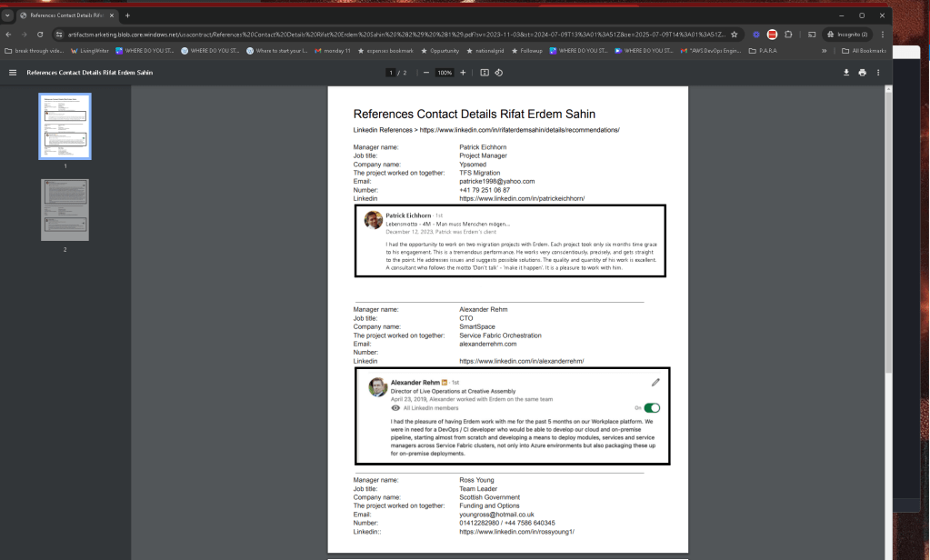This screenshot has height=560, width=930.
Task: Bookmark this tab with star icon
Action: tap(735, 35)
